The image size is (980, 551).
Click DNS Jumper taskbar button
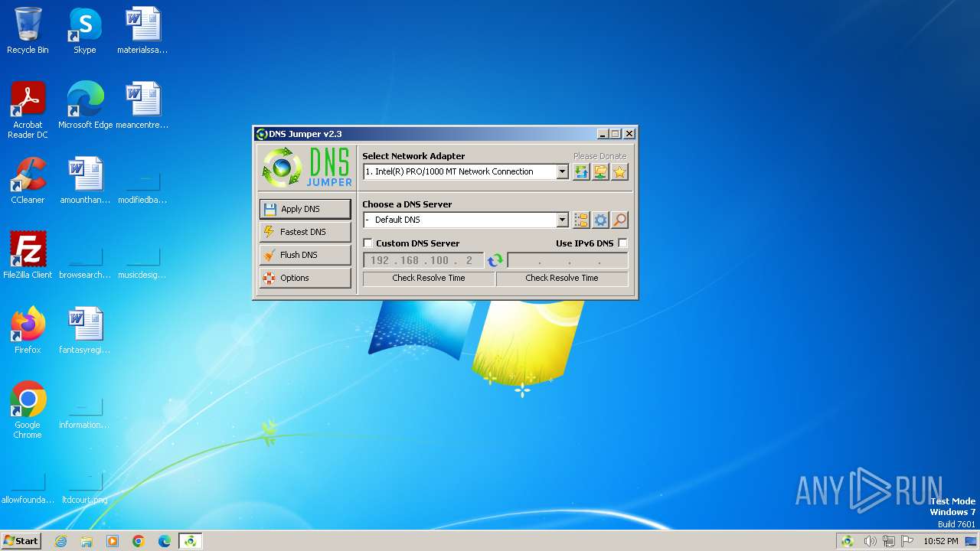(190, 541)
